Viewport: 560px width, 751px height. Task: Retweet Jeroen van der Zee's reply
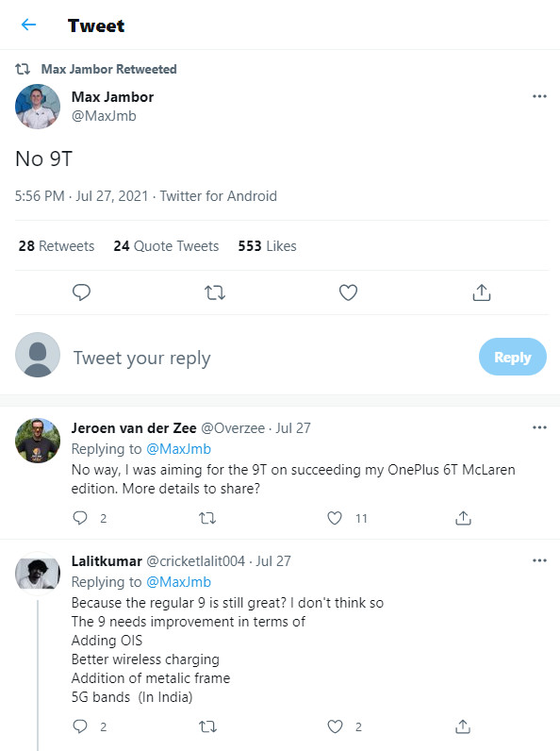point(207,518)
